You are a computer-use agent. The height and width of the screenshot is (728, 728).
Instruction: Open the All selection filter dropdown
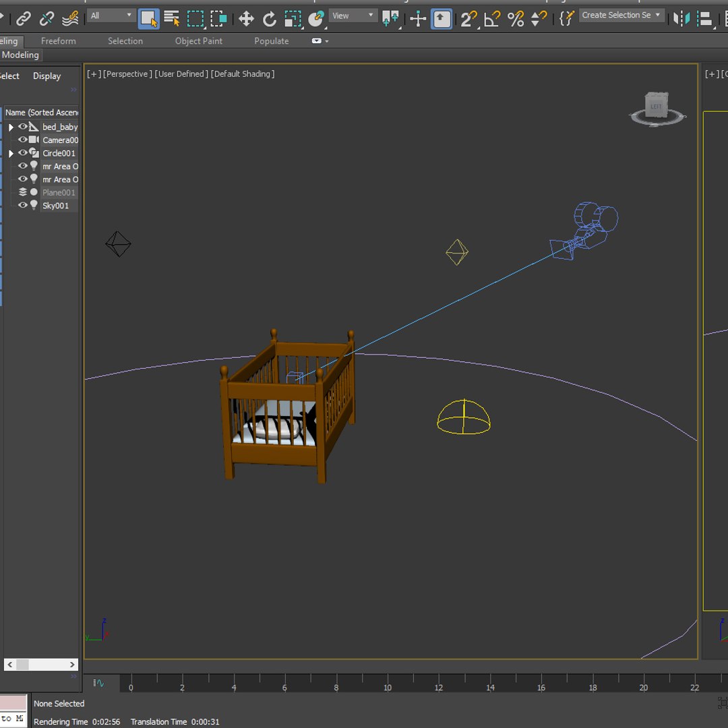tap(111, 16)
